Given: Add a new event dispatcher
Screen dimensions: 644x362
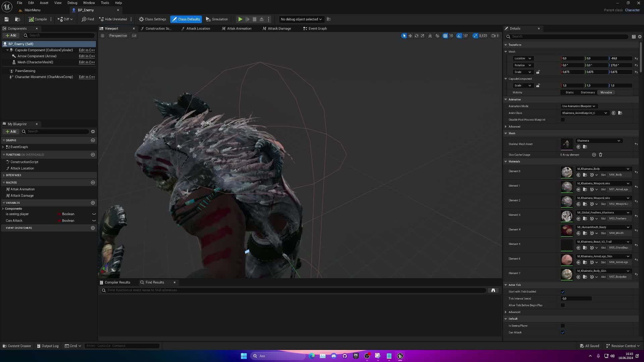Looking at the screenshot, I should (93, 228).
